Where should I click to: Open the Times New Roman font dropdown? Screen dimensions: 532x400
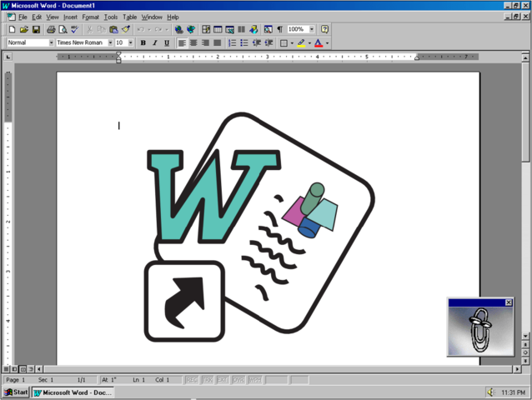[x=110, y=42]
